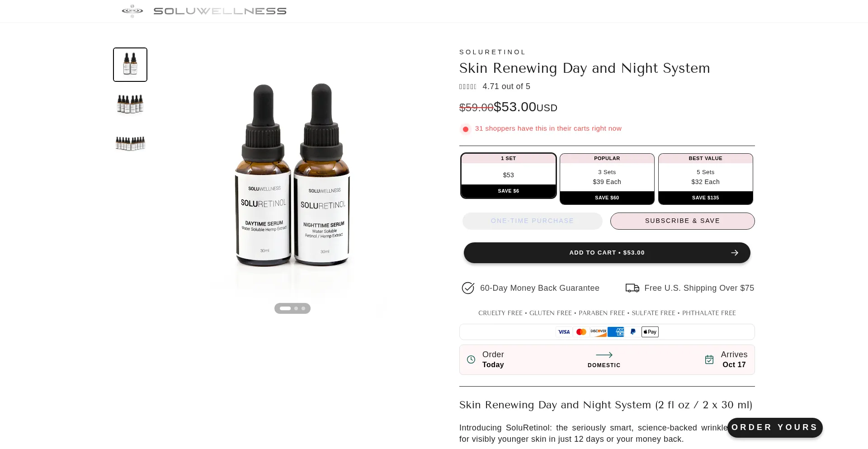
Task: Select the 1 Set $53 option
Action: (x=508, y=175)
